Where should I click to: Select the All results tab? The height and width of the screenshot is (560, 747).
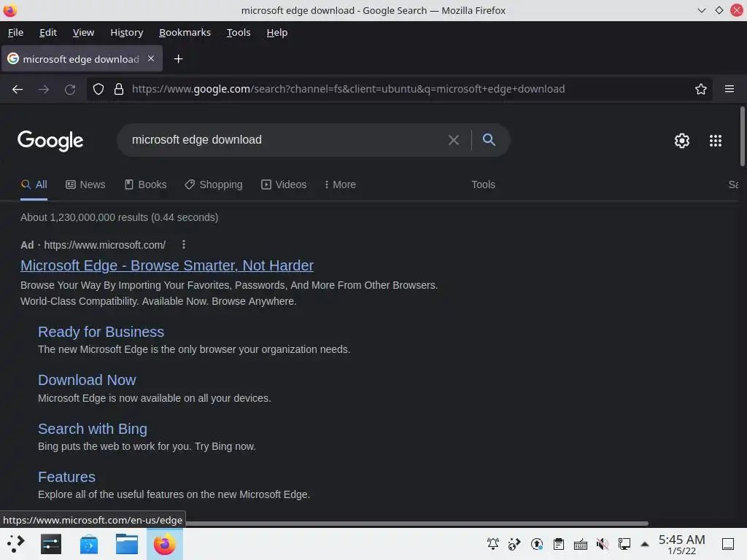[x=34, y=184]
